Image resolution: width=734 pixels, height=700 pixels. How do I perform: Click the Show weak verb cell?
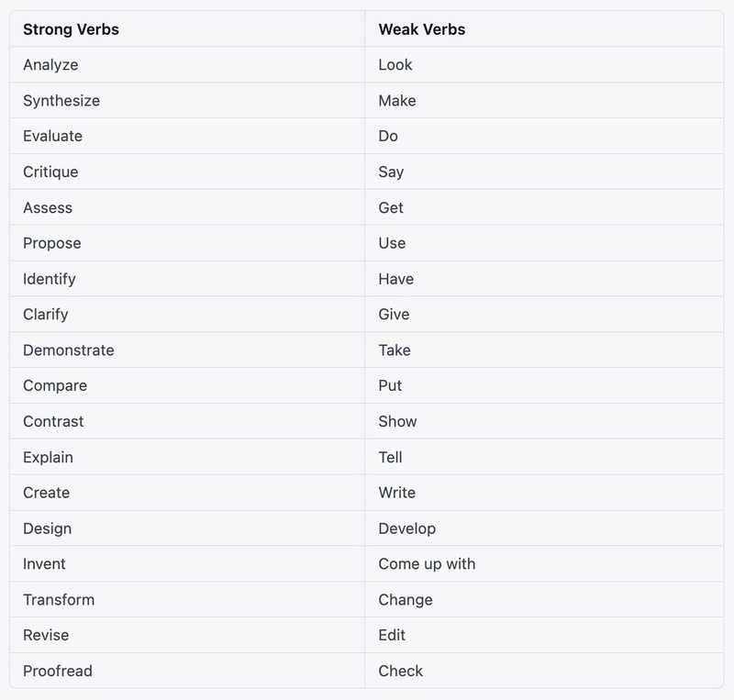pyautogui.click(x=397, y=422)
